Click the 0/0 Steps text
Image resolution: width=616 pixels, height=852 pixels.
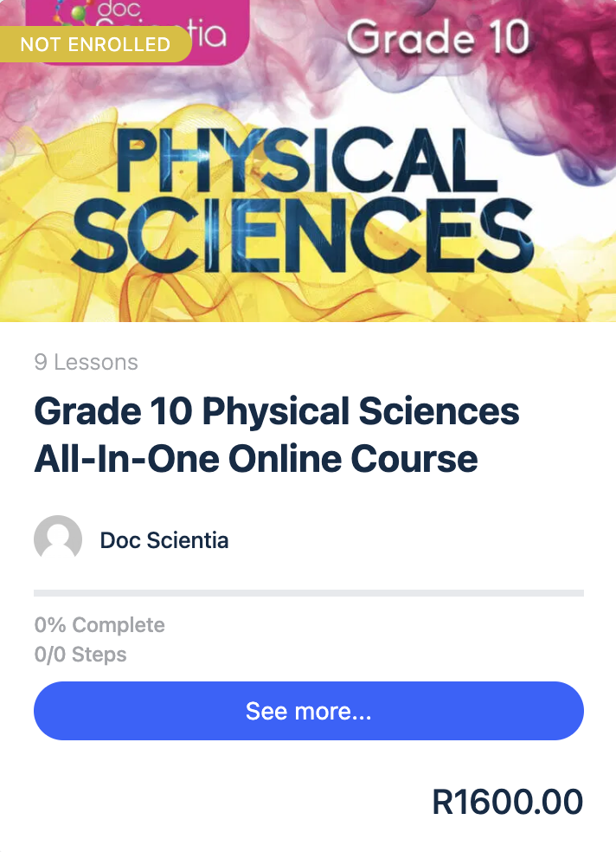(80, 655)
